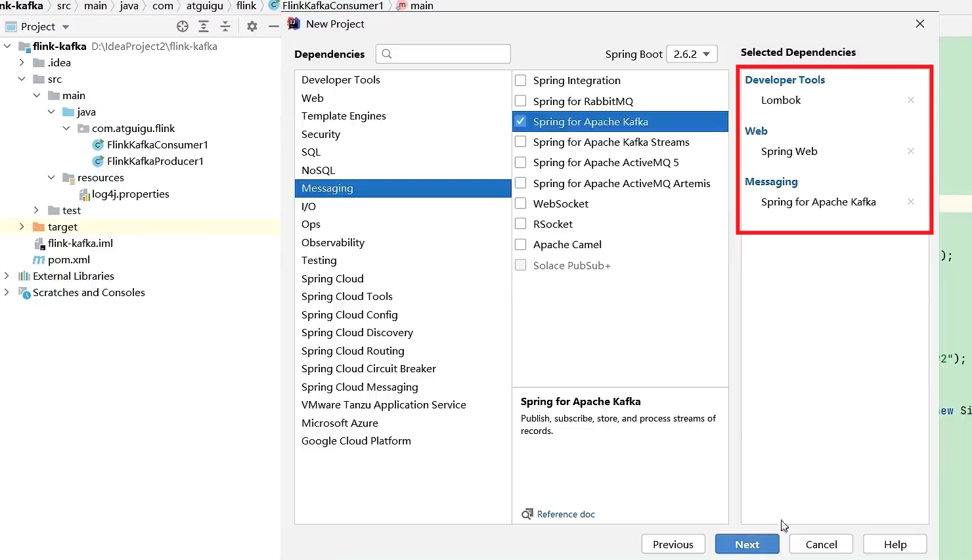Click the Next button

pyautogui.click(x=747, y=544)
